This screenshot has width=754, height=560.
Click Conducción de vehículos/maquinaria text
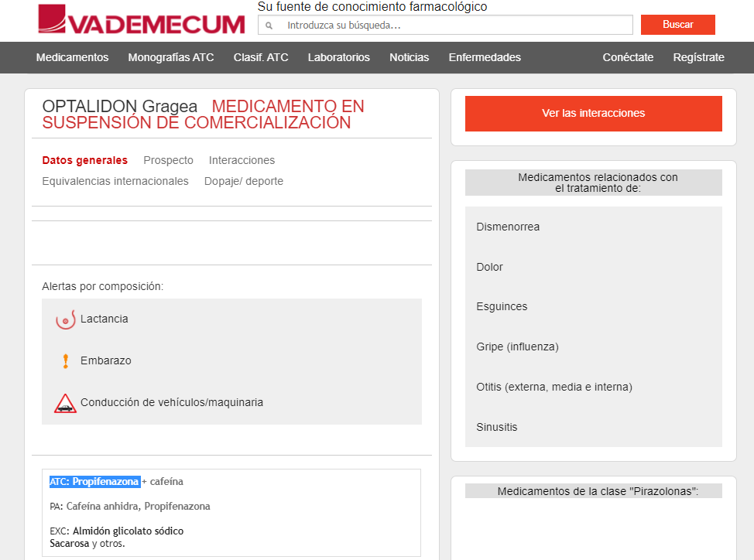click(172, 402)
